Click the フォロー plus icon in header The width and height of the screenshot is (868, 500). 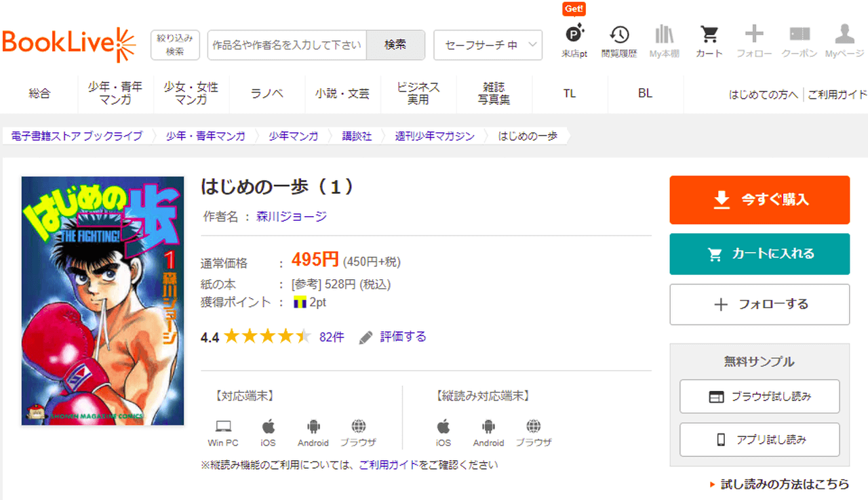click(x=754, y=41)
